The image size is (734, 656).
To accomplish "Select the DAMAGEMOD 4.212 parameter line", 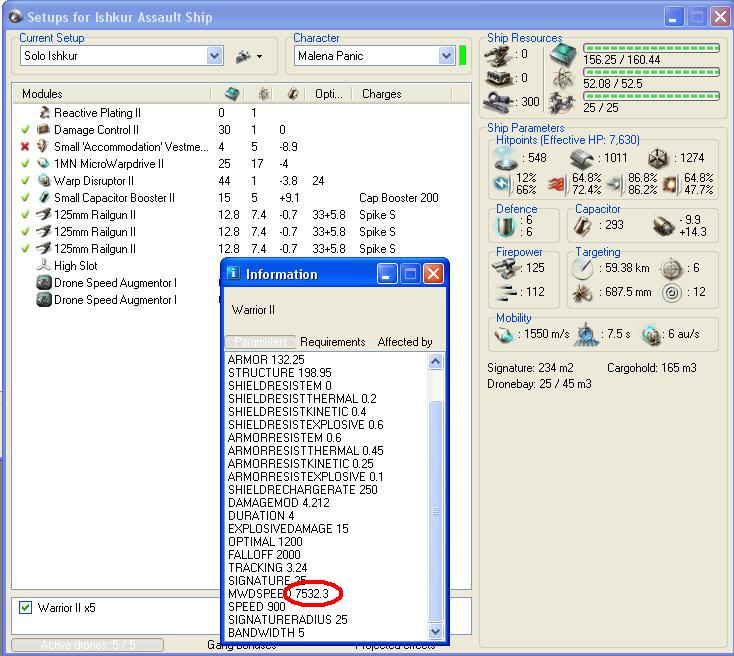I will click(x=279, y=503).
